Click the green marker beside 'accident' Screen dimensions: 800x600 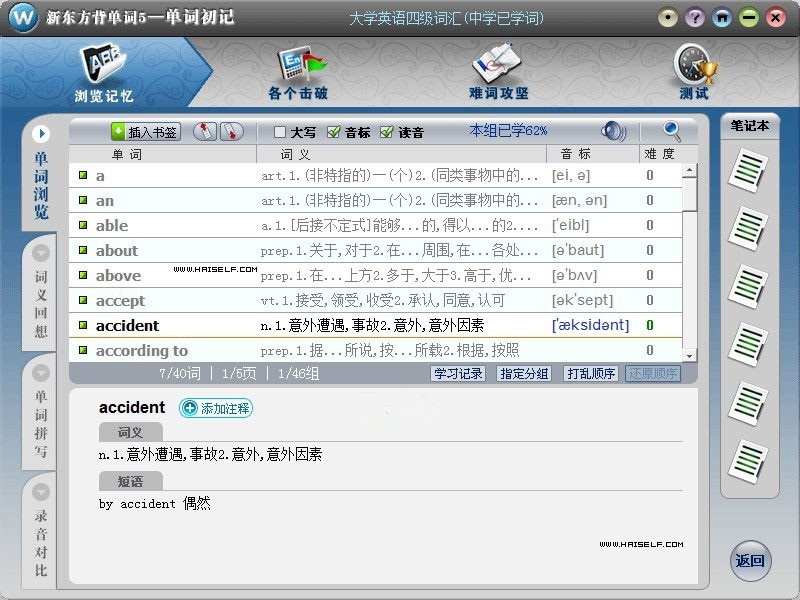[x=83, y=325]
